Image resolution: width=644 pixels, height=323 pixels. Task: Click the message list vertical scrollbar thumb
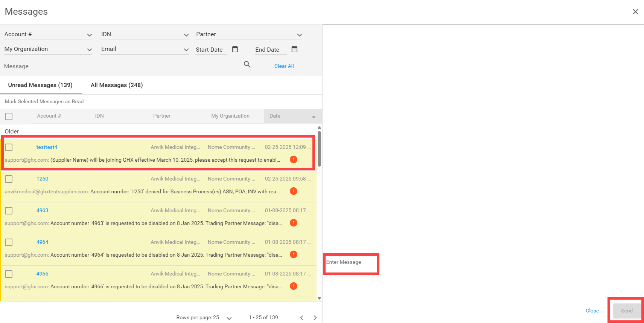(x=319, y=149)
